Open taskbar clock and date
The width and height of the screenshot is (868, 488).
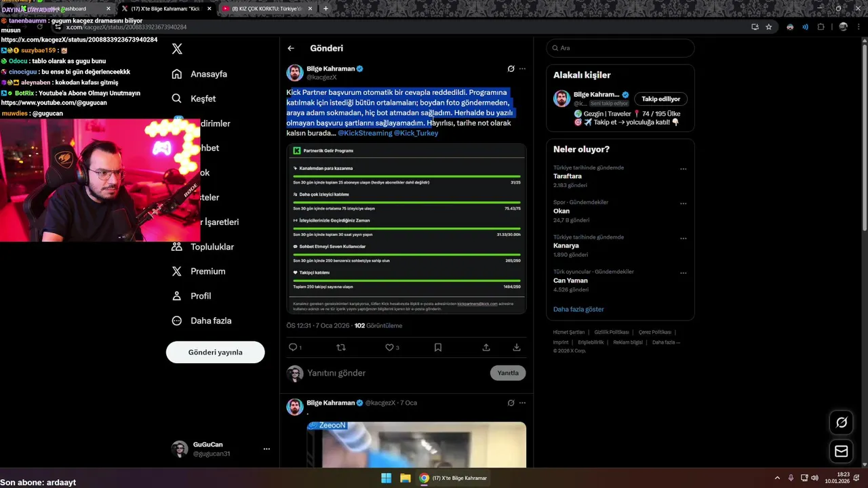point(837,478)
